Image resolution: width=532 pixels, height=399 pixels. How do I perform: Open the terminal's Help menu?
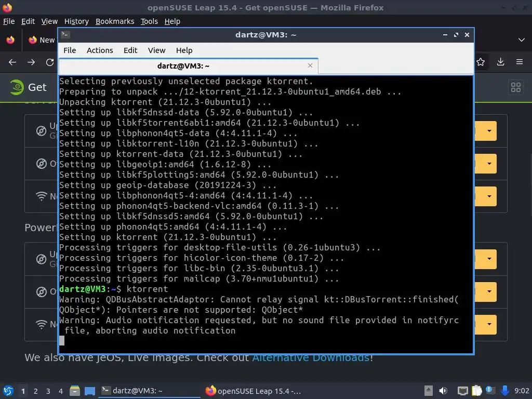point(184,50)
